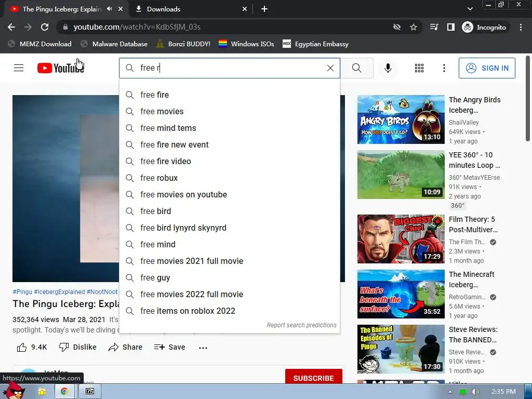Select suggestion 'free mind tems'

pos(229,128)
